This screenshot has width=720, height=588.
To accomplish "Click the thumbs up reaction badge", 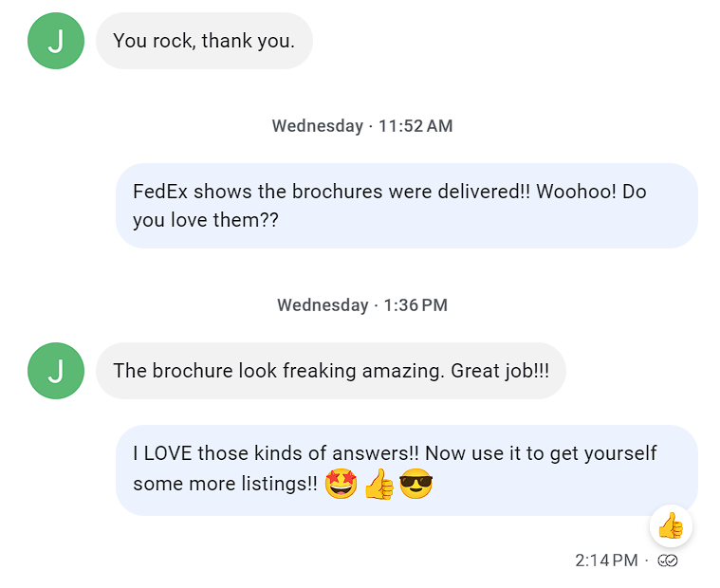I will [x=671, y=526].
